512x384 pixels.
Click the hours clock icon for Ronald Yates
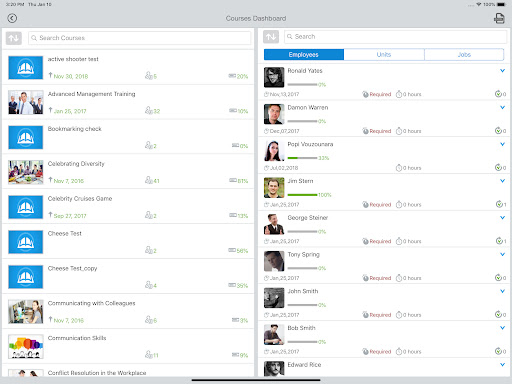(x=399, y=94)
